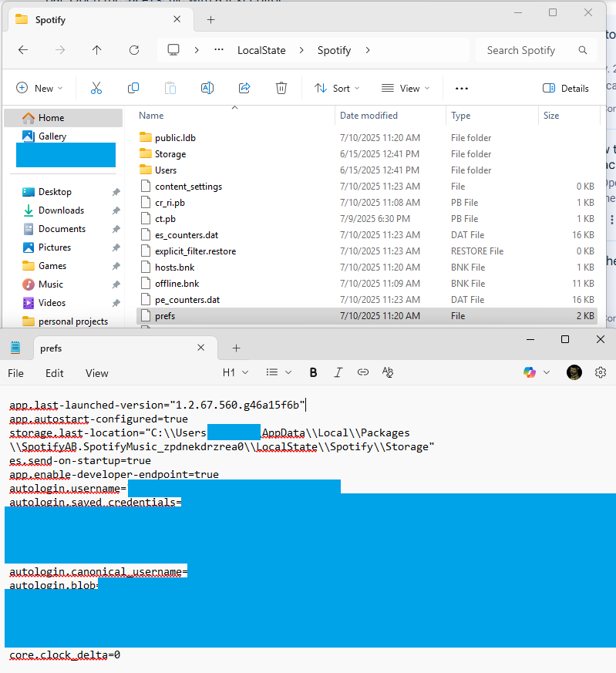Go back in File Explorer navigation
This screenshot has width=616, height=673.
[x=23, y=50]
